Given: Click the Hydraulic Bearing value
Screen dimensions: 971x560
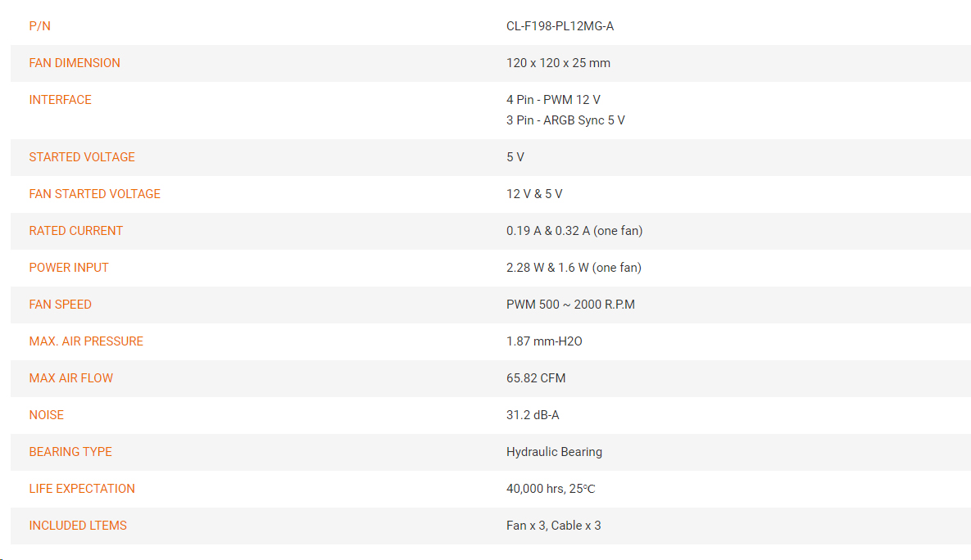Looking at the screenshot, I should (x=554, y=452).
